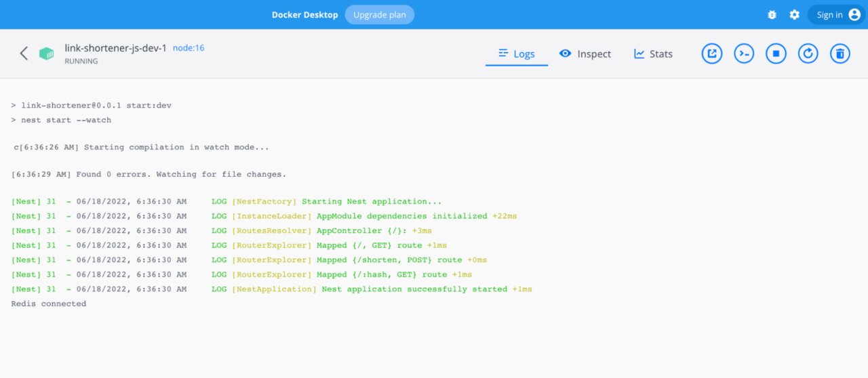Open Docker Desktop settings gear
The height and width of the screenshot is (378, 868).
pos(794,15)
